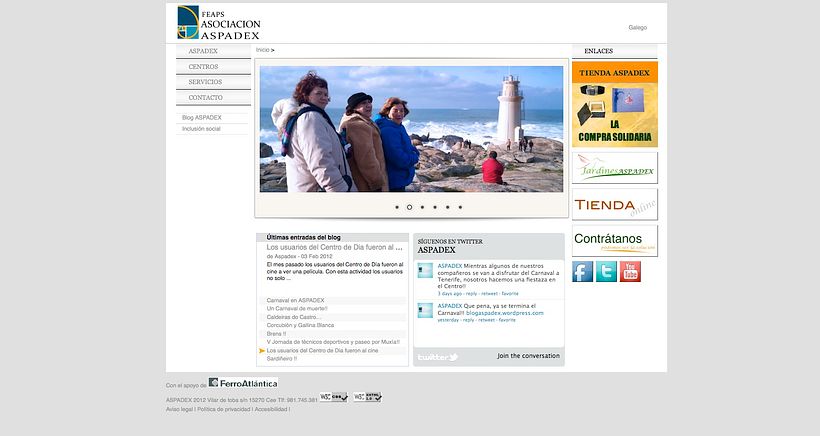Click the '3 days ago' tweet timestamp
This screenshot has height=436, width=820.
[x=450, y=294]
